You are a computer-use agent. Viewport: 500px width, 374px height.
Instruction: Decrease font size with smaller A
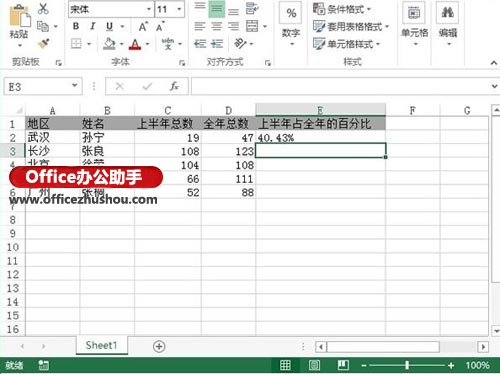tap(160, 26)
